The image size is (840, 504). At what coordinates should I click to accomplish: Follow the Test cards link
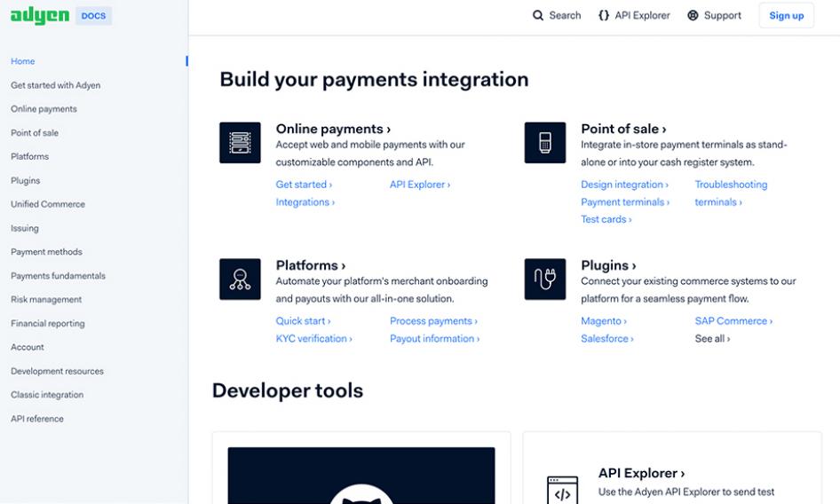click(606, 219)
